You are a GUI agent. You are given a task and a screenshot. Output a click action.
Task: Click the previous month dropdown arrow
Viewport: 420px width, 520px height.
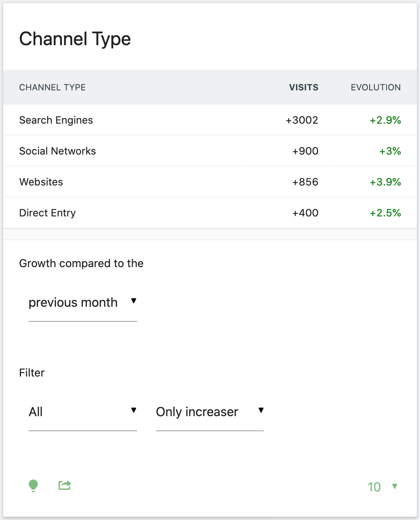(134, 301)
